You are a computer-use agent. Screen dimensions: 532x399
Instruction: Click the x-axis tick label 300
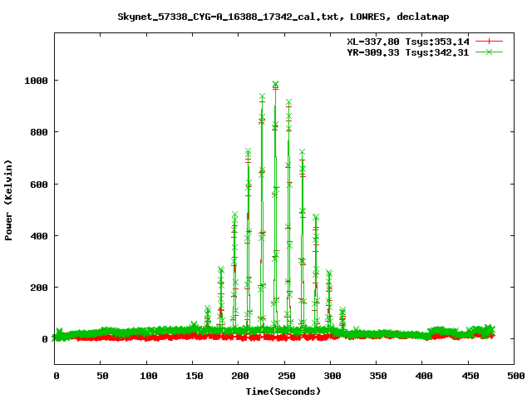(332, 376)
